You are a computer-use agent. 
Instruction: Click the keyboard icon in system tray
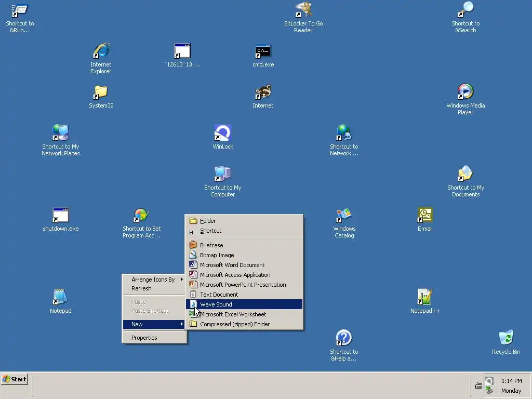pyautogui.click(x=478, y=386)
